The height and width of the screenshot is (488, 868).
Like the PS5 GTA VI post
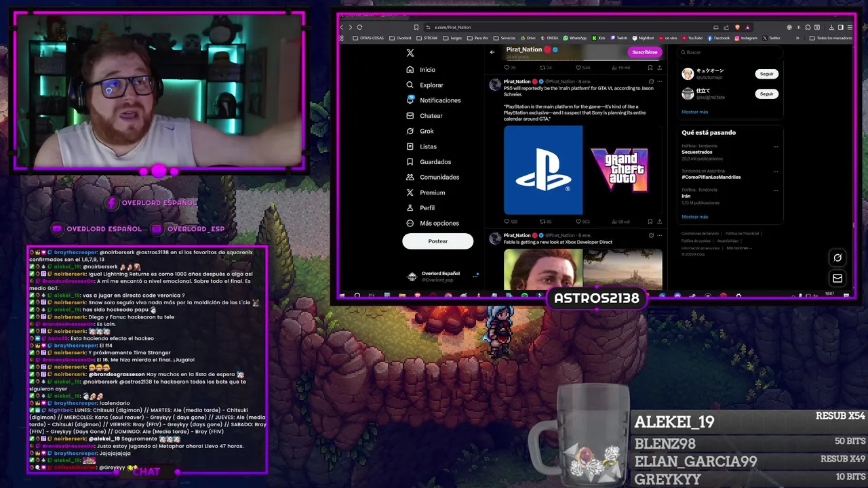pos(583,222)
